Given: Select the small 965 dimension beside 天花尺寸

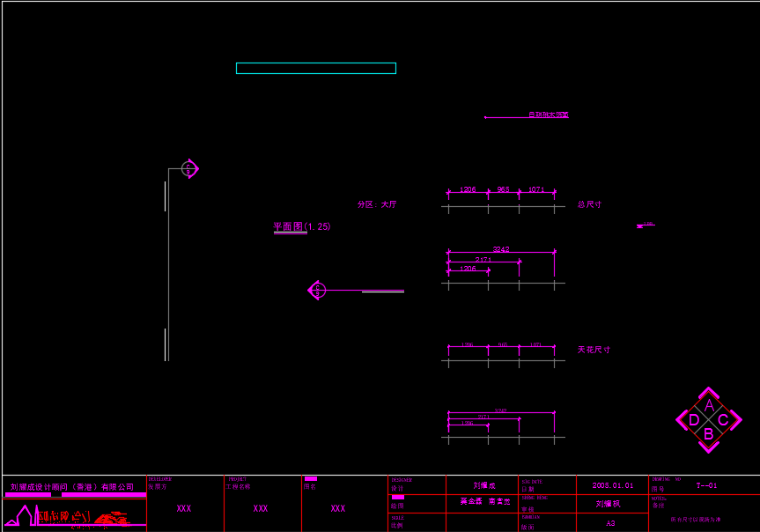Looking at the screenshot, I should click(503, 344).
